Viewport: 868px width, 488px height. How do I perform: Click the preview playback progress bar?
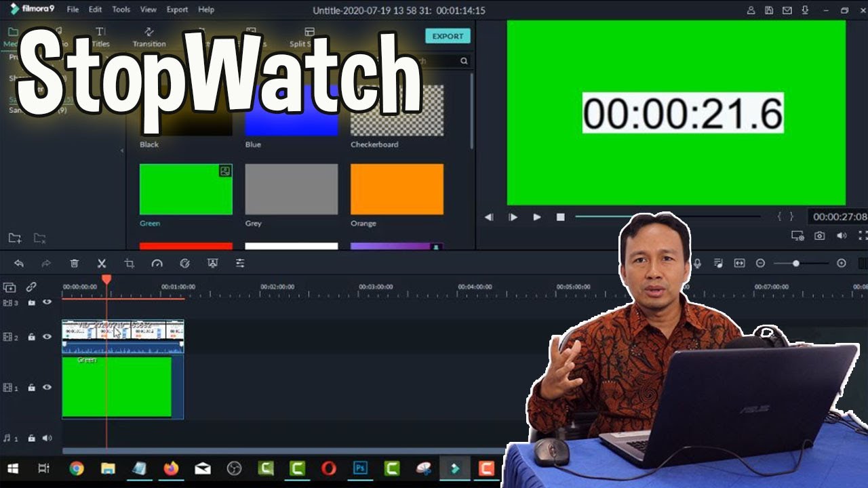[x=668, y=217]
